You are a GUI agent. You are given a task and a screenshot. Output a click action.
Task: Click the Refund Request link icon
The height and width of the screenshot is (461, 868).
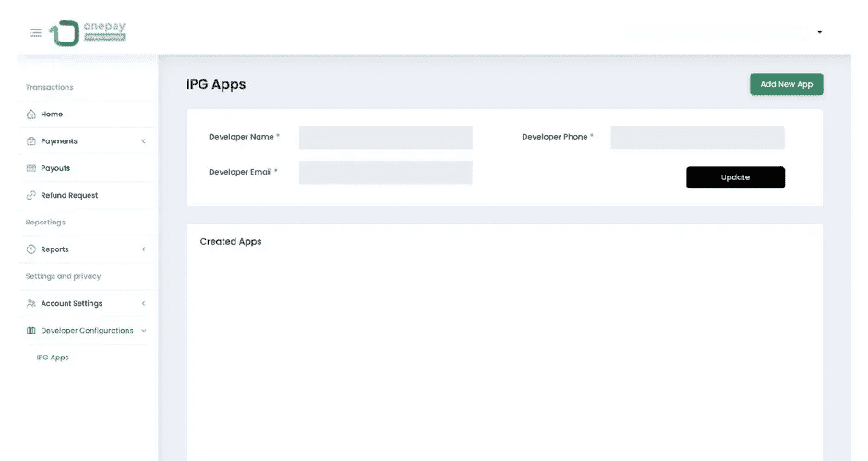pos(31,196)
